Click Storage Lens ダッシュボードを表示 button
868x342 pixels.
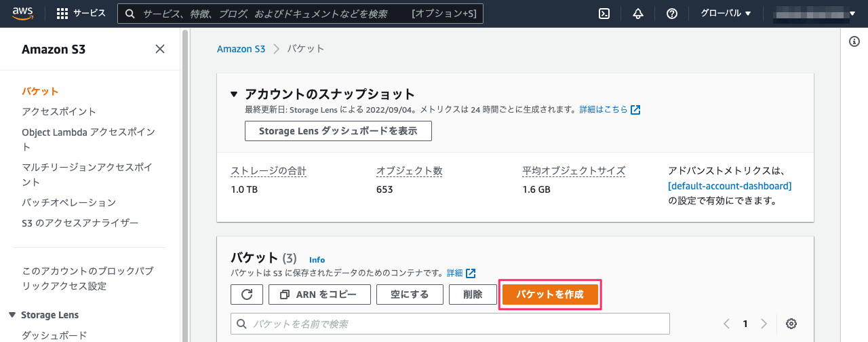[338, 131]
